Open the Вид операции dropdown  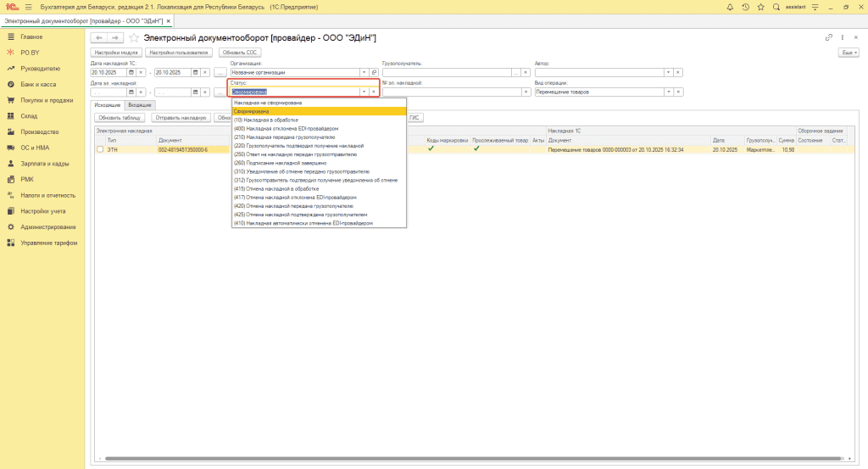tap(668, 92)
